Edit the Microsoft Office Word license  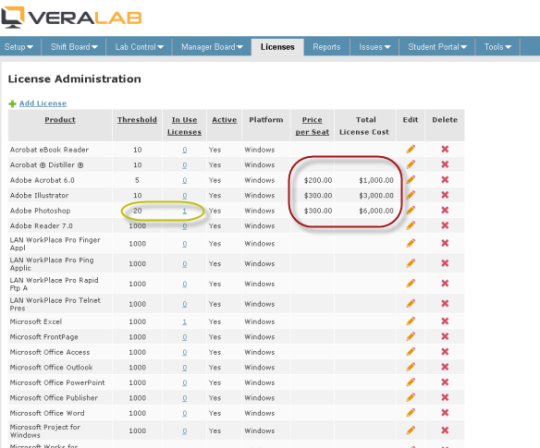coord(411,412)
